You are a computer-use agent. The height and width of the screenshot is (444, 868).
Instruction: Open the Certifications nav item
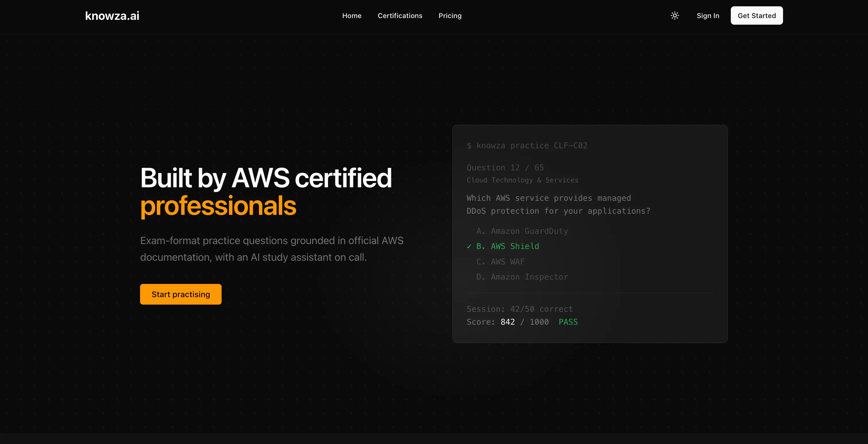(400, 16)
